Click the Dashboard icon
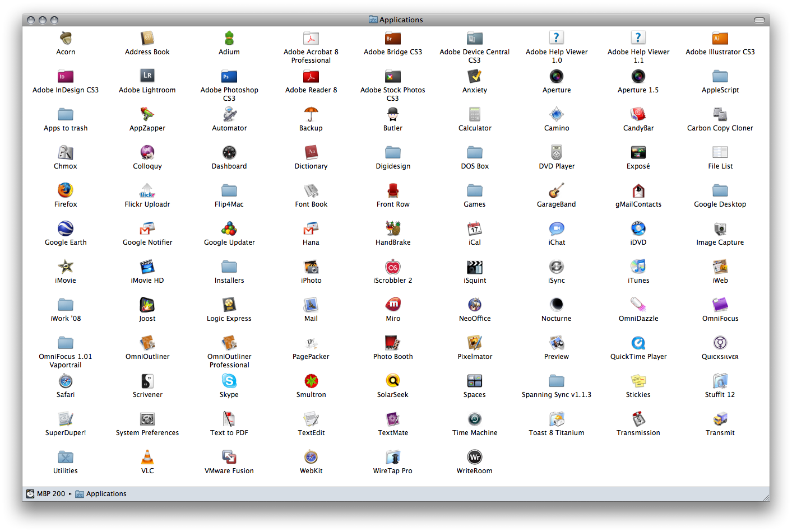 pos(229,152)
